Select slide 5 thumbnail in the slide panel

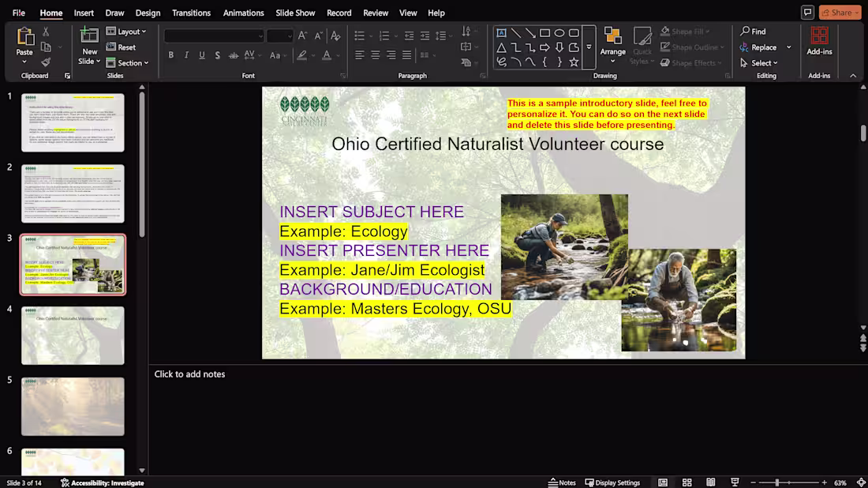(73, 405)
